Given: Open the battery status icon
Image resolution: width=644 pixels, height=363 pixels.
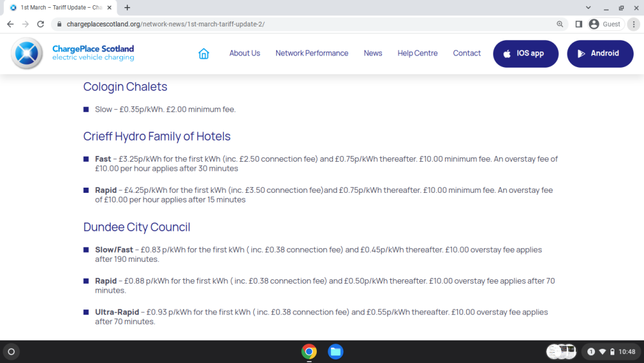Looking at the screenshot, I should pos(612,351).
